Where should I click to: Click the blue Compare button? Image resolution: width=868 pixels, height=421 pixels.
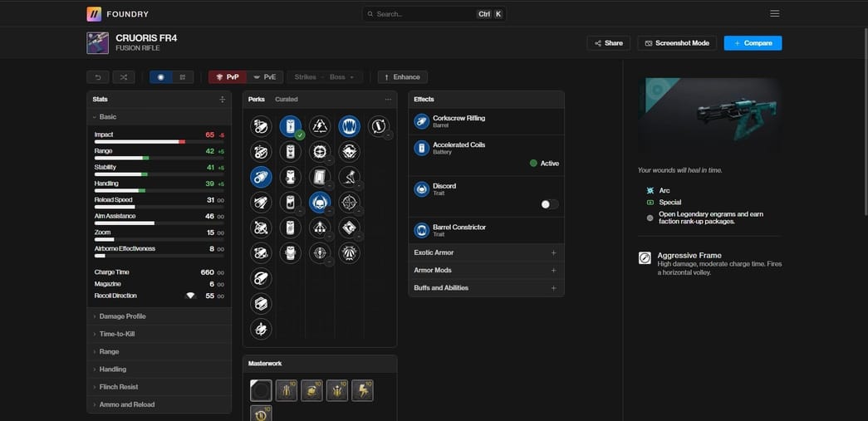(x=753, y=43)
